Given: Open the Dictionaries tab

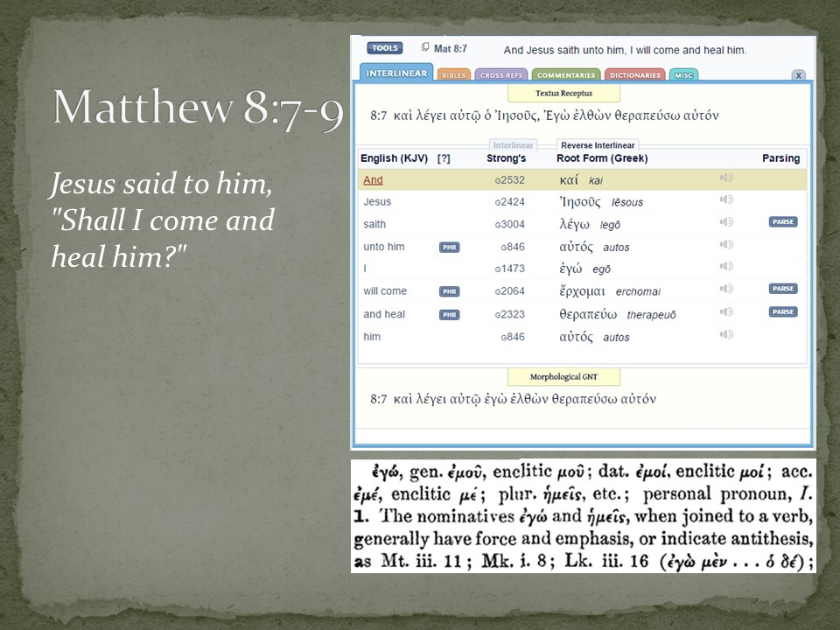Looking at the screenshot, I should click(x=634, y=75).
